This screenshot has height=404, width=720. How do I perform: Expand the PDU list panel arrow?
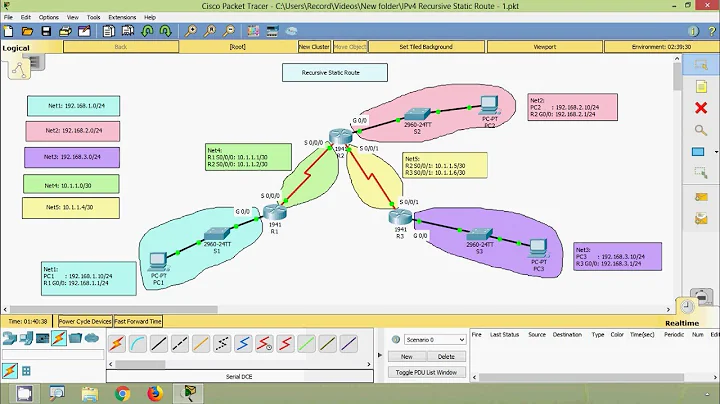pyautogui.click(x=379, y=355)
